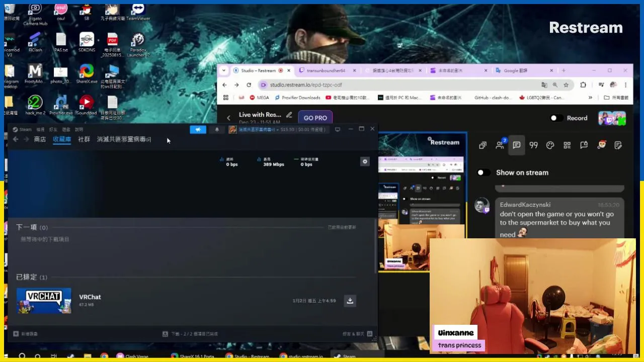
Task: Open Steam Store tab 商店
Action: pos(40,139)
